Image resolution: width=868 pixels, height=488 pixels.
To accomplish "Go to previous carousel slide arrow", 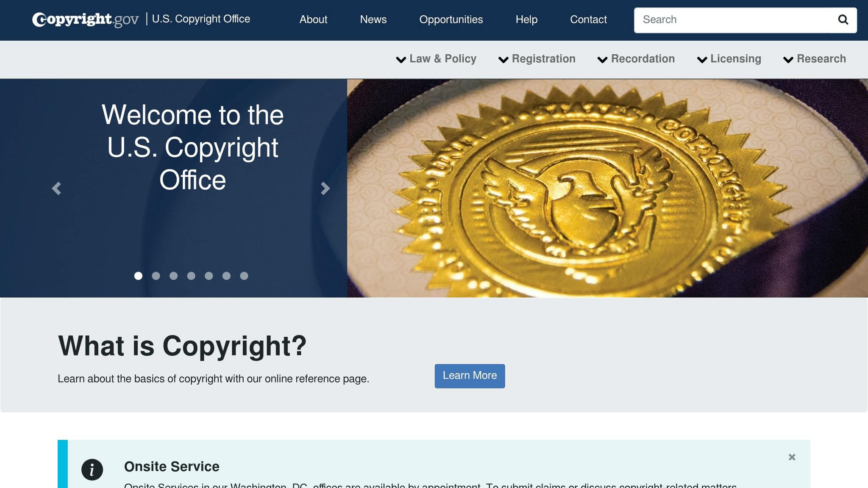I will point(56,189).
